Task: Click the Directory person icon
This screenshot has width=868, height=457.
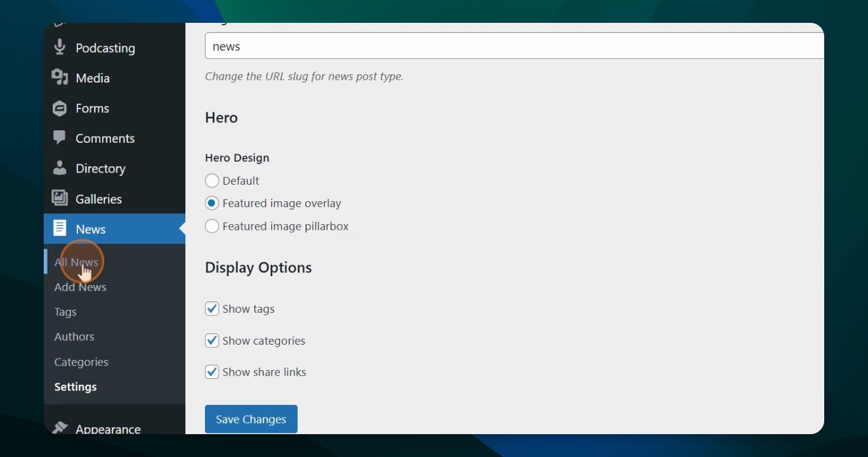Action: (x=60, y=168)
